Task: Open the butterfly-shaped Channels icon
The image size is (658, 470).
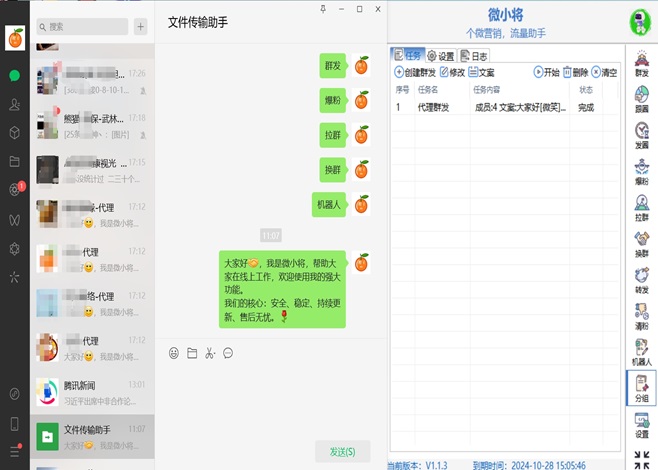Action: click(x=15, y=220)
